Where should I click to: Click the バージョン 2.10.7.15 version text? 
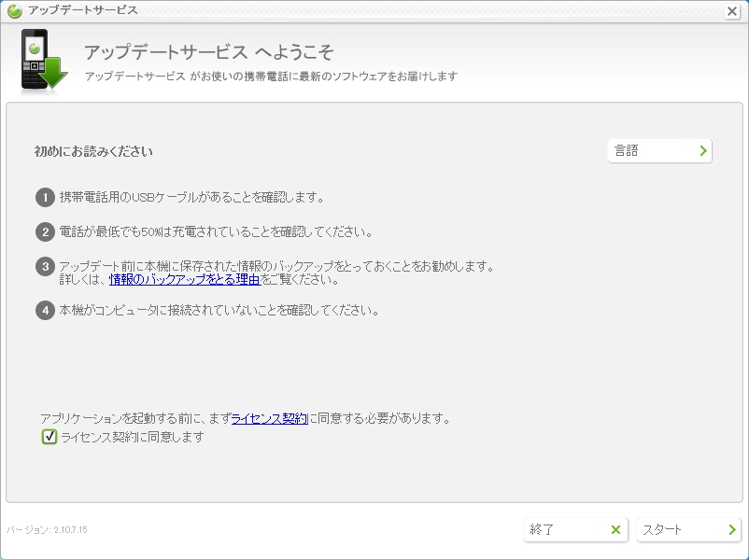coord(47,530)
